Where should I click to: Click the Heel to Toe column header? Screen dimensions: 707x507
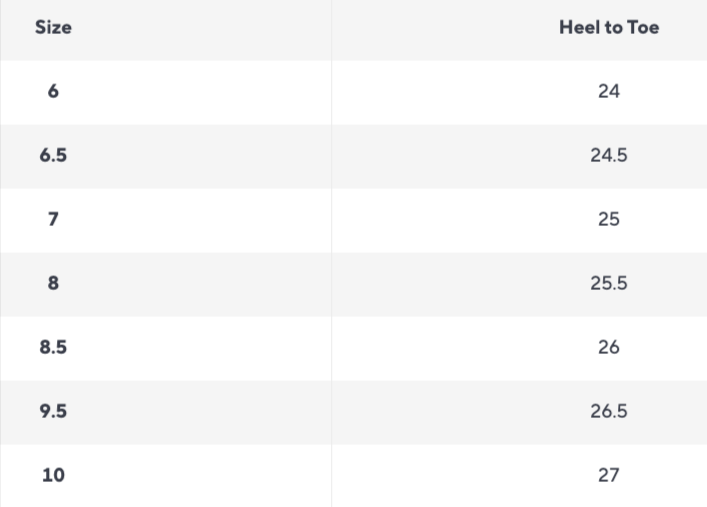608,28
